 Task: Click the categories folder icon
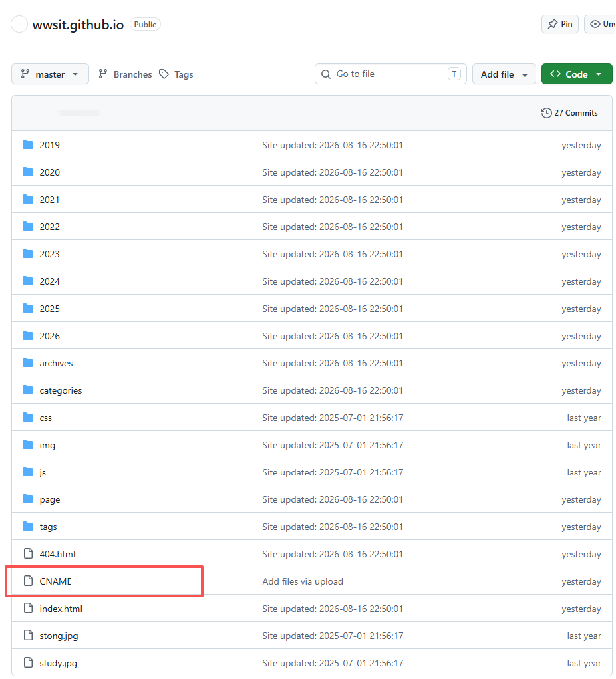pos(28,390)
